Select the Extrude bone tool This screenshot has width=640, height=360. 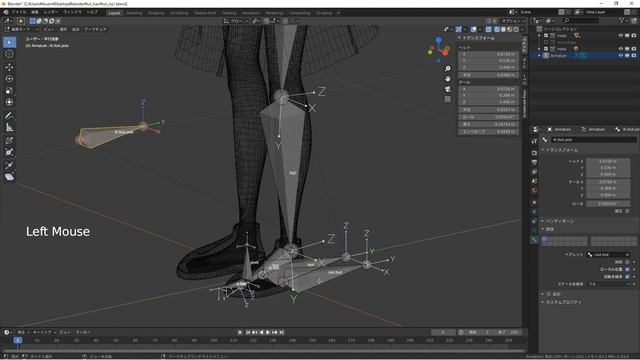coord(9,165)
